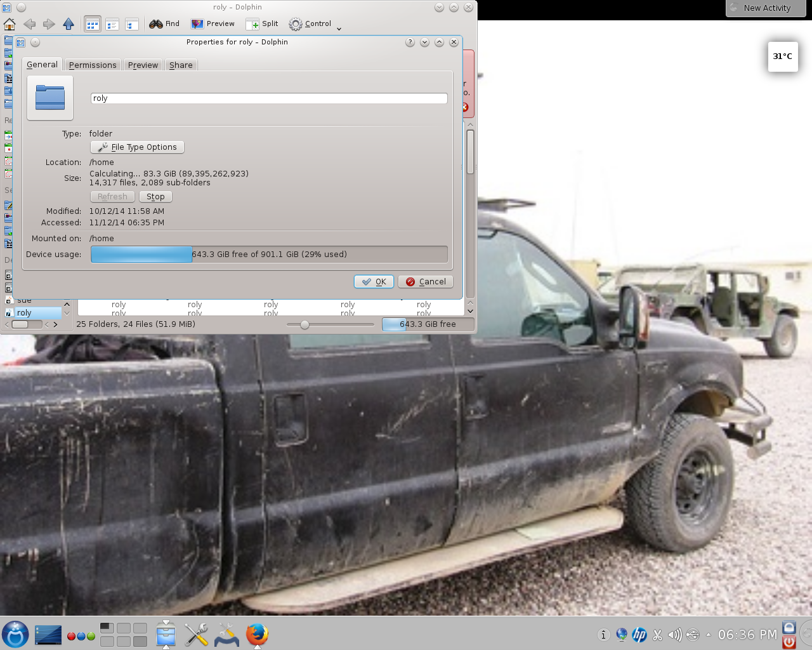Screen dimensions: 812x650
Task: Open the shutdown/leave button in panel
Action: pyautogui.click(x=789, y=642)
